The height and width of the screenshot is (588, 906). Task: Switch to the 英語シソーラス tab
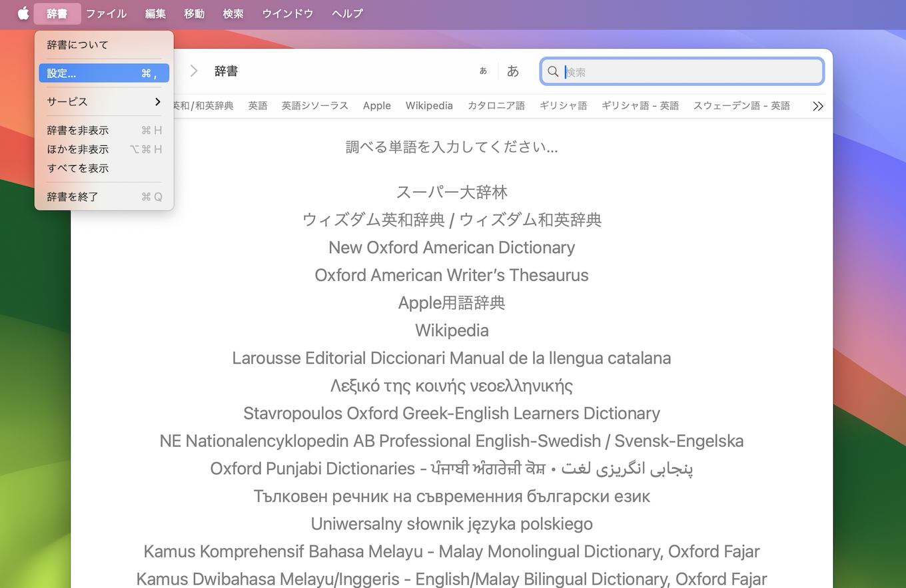[315, 106]
